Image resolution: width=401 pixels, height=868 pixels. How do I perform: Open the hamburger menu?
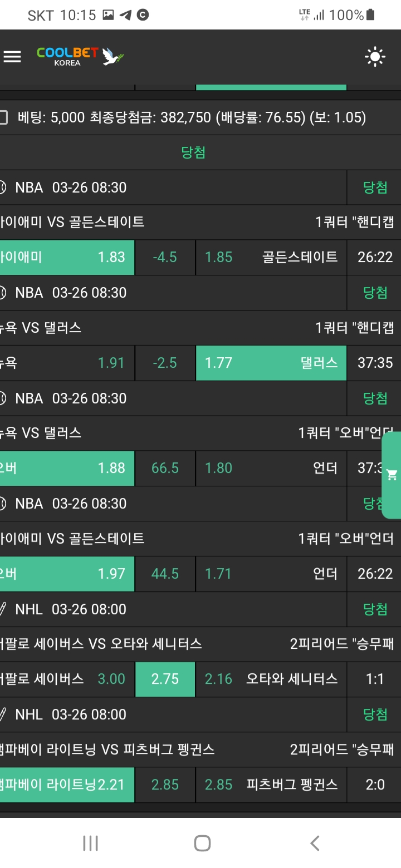point(12,56)
